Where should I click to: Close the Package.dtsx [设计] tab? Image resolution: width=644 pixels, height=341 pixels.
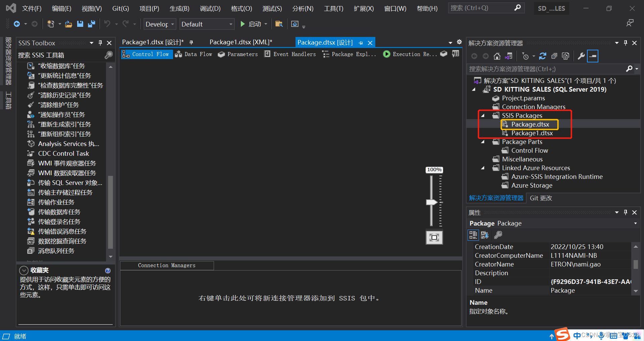point(370,43)
